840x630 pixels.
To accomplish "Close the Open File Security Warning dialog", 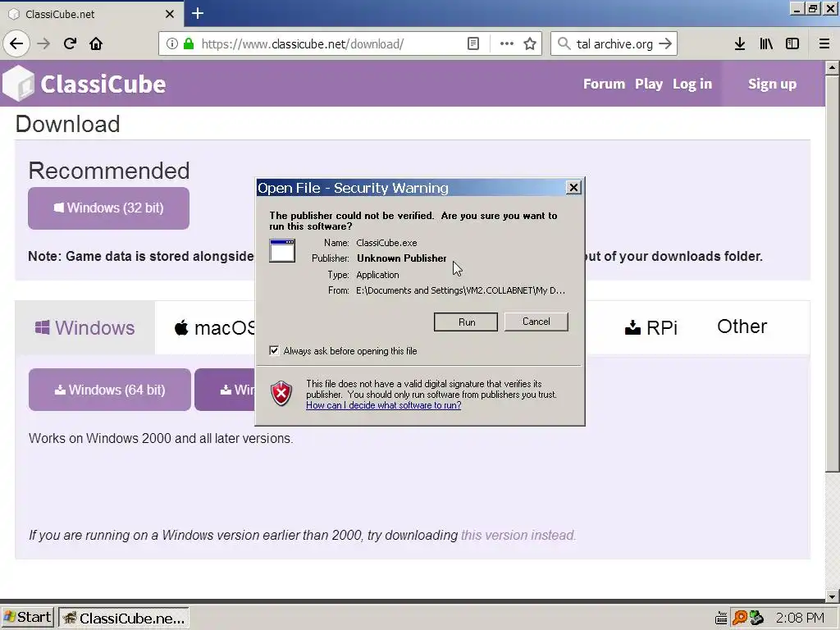I will pyautogui.click(x=573, y=188).
